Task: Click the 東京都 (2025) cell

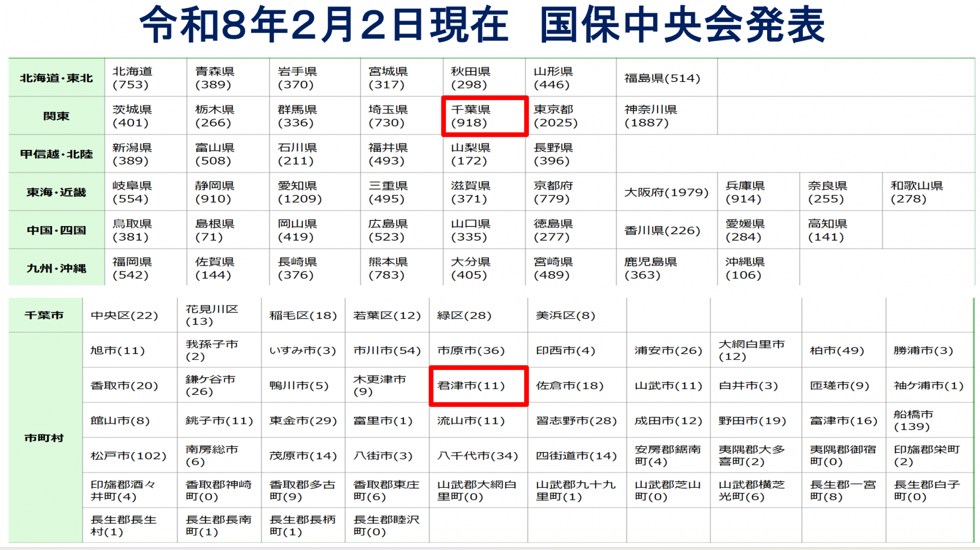Action: point(570,116)
